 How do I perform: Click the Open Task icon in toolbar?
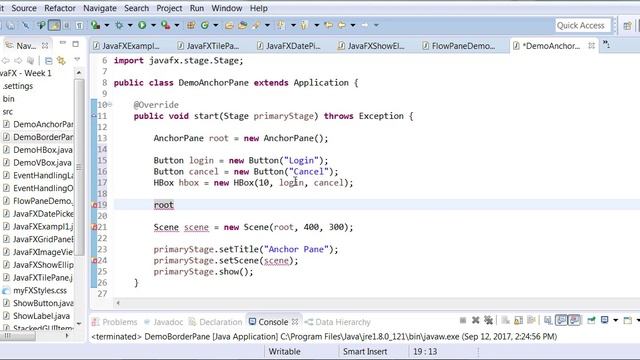[x=242, y=25]
